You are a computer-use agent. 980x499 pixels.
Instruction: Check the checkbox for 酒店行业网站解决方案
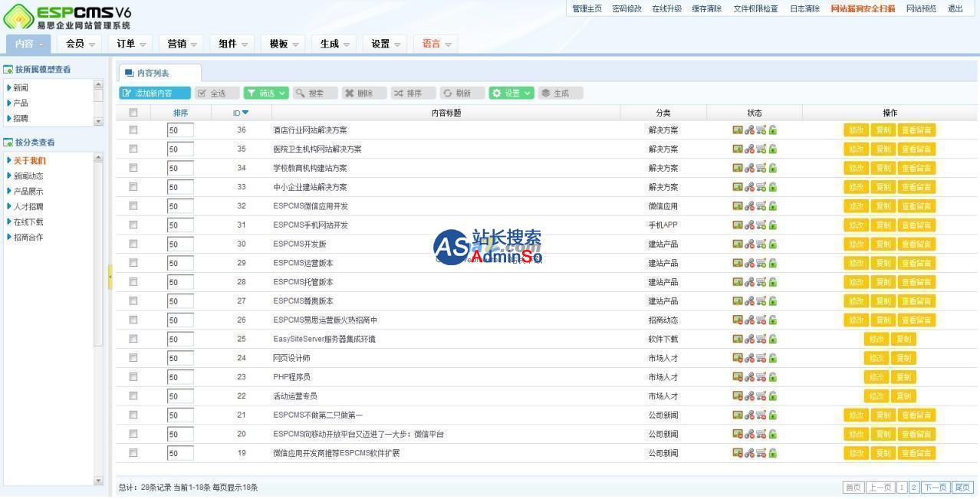[133, 130]
